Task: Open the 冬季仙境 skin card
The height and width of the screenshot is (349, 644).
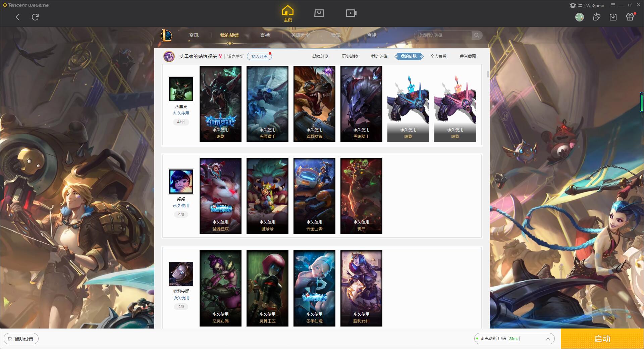Action: (314, 288)
